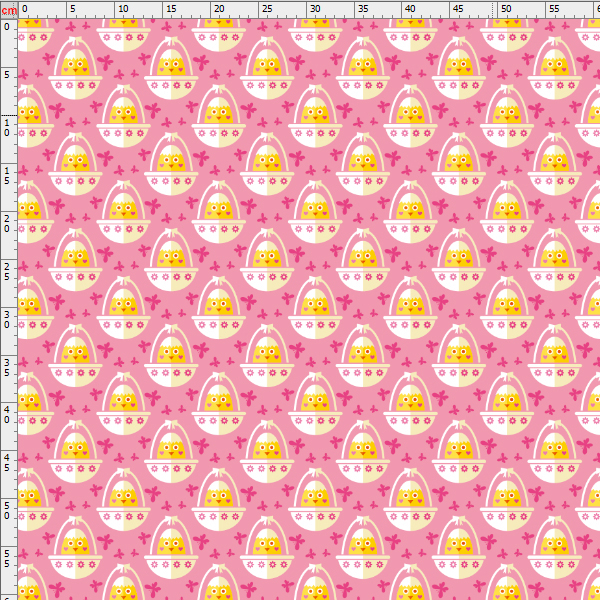Click the 15 mark on the horizontal ruler

[171, 8]
